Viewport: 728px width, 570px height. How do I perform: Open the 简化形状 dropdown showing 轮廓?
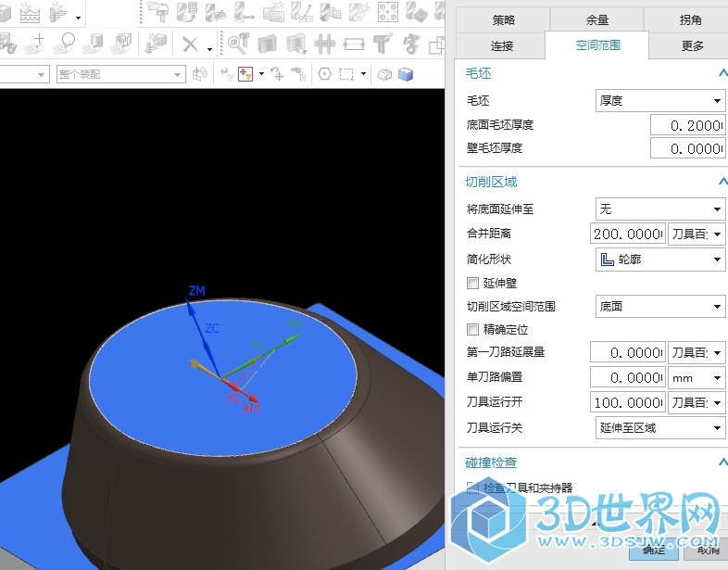click(x=660, y=260)
